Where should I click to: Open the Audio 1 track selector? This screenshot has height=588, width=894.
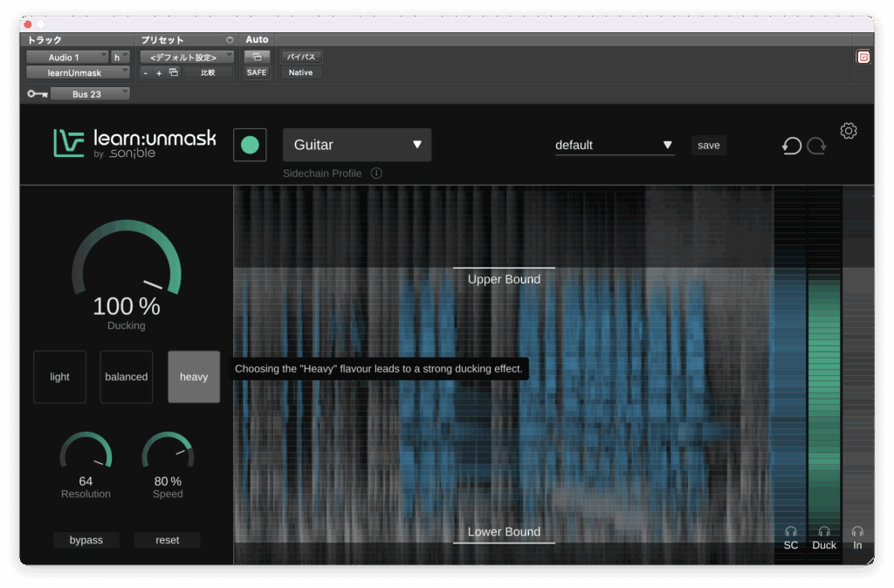point(67,57)
